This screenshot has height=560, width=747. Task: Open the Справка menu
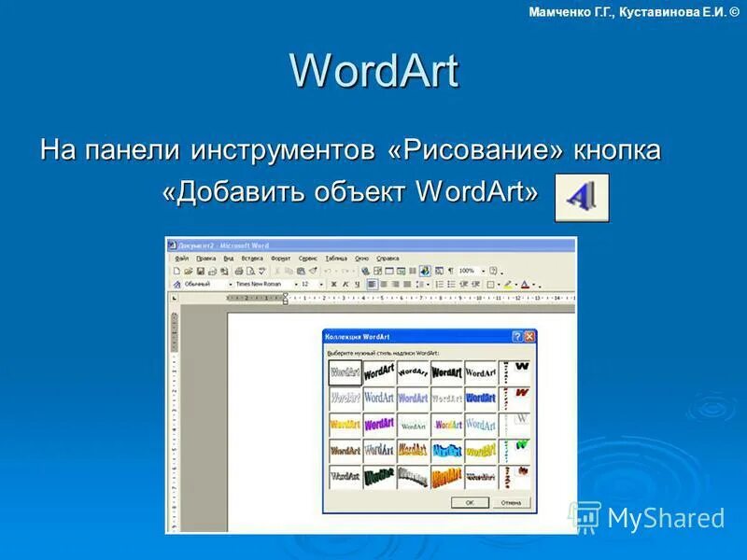(x=388, y=259)
